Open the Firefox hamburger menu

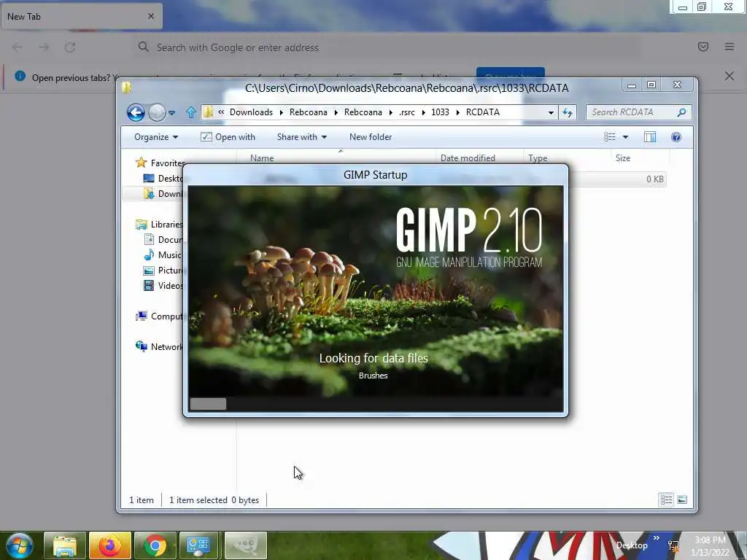(x=729, y=47)
